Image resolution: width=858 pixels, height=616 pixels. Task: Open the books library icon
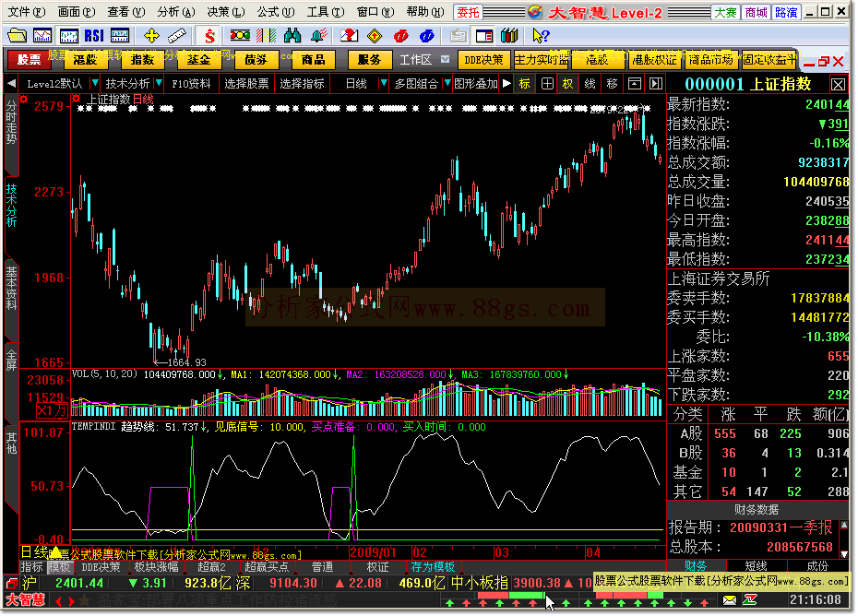click(x=509, y=36)
